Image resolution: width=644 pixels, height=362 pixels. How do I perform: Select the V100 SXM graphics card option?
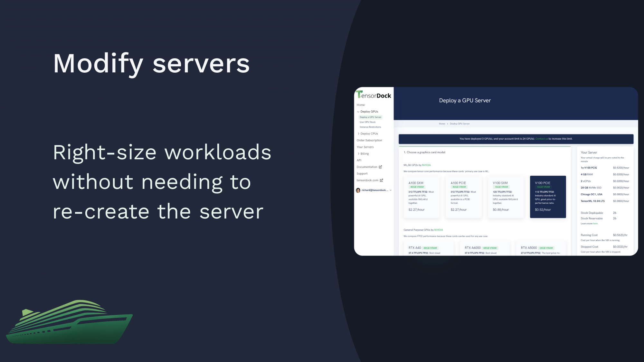[x=506, y=197]
